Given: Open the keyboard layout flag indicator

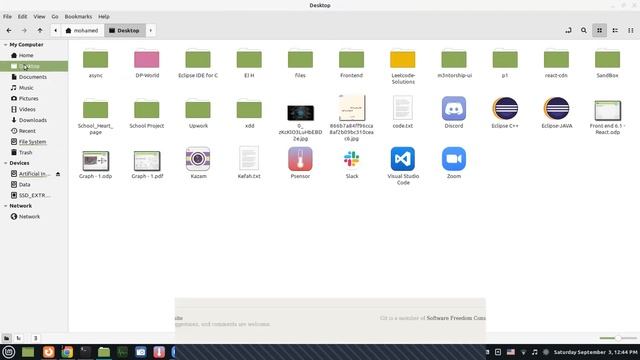Looking at the screenshot, I should pyautogui.click(x=511, y=352).
